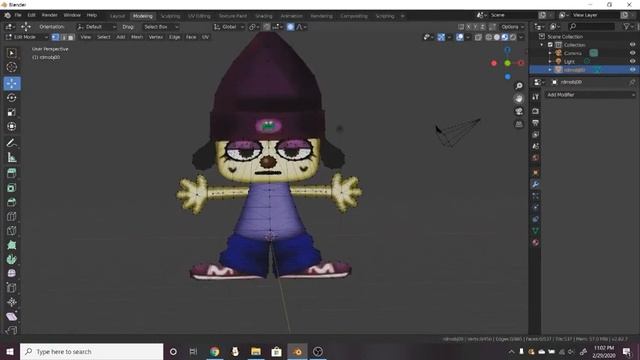Open the Drag Select Box dropdown
This screenshot has width=640, height=360.
161,27
